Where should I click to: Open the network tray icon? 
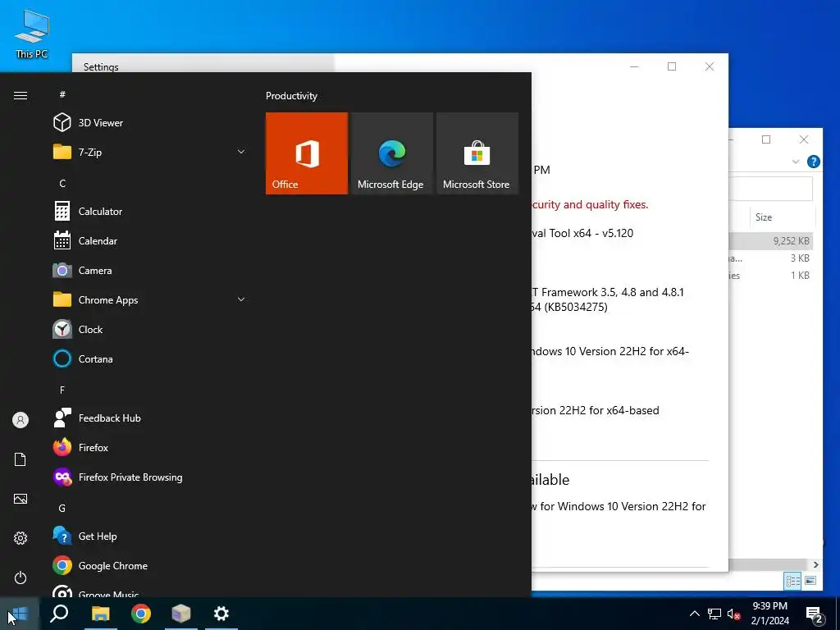(714, 614)
